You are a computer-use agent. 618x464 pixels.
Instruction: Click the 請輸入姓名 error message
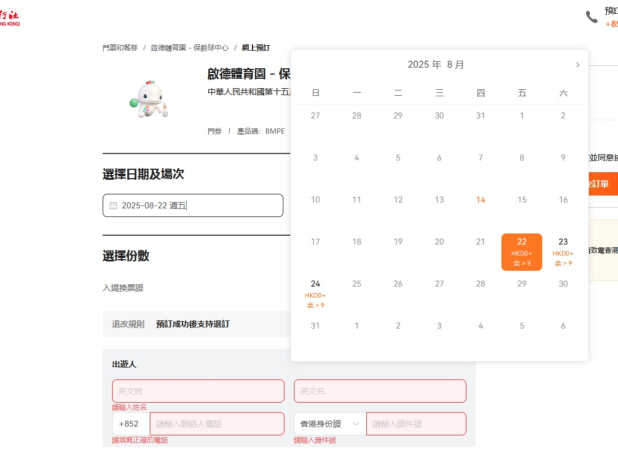(x=129, y=407)
